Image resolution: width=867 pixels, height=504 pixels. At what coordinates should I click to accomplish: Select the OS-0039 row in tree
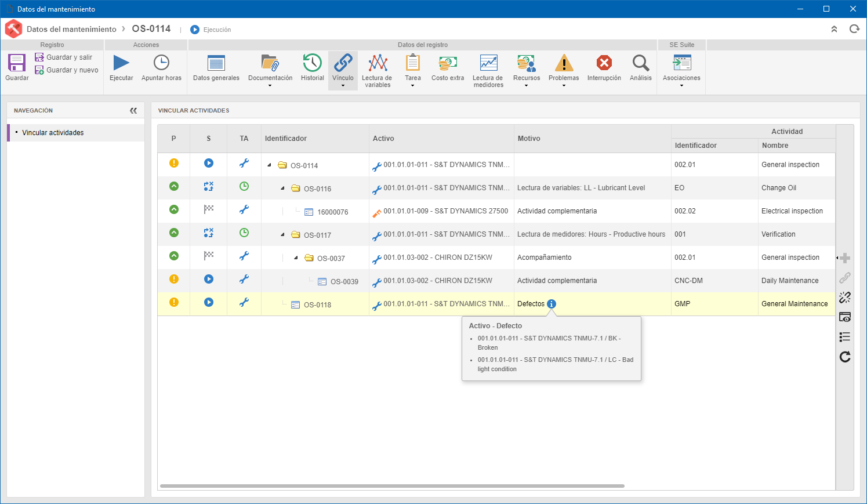[496, 281]
